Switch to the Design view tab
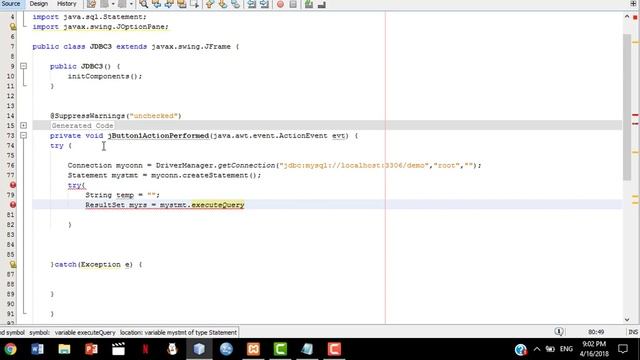This screenshot has height=360, width=640. click(x=39, y=4)
